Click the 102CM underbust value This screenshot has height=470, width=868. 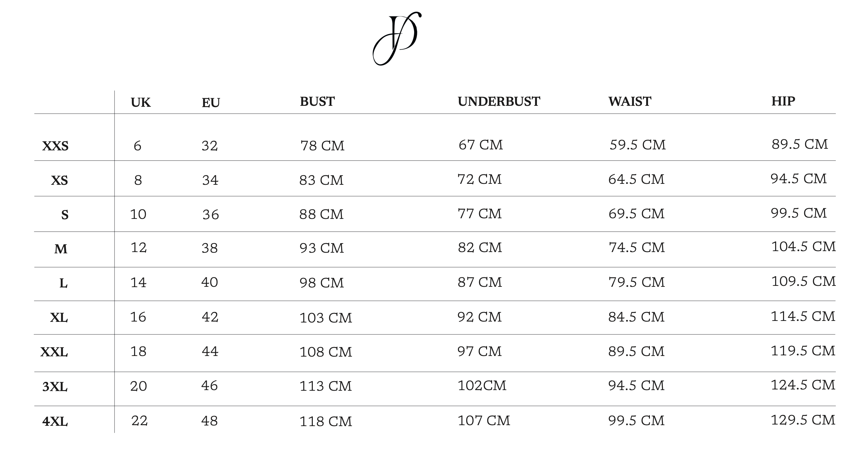coord(482,385)
